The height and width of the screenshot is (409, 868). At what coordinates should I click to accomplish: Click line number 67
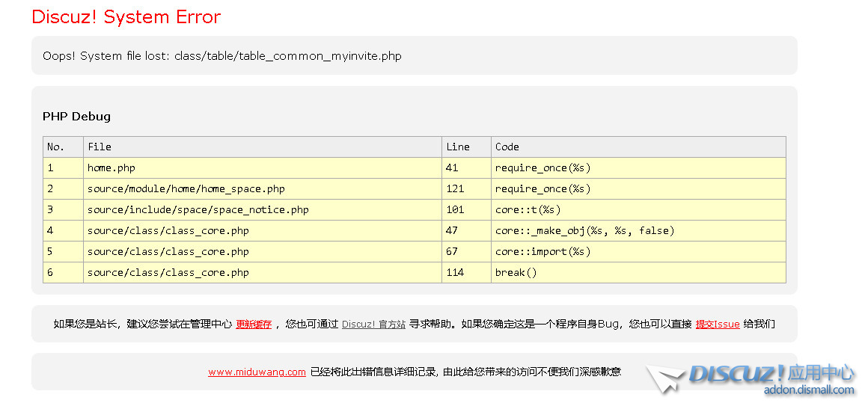466,252
